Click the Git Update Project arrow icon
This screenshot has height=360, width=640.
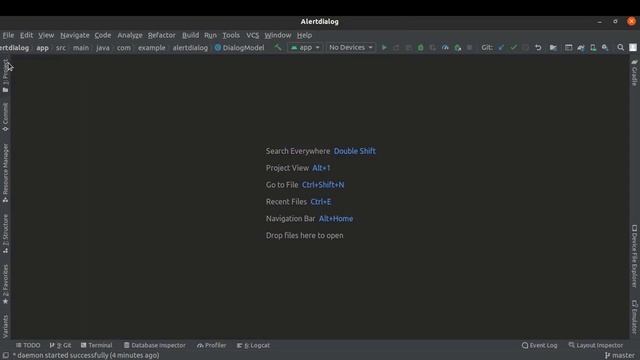pos(501,48)
